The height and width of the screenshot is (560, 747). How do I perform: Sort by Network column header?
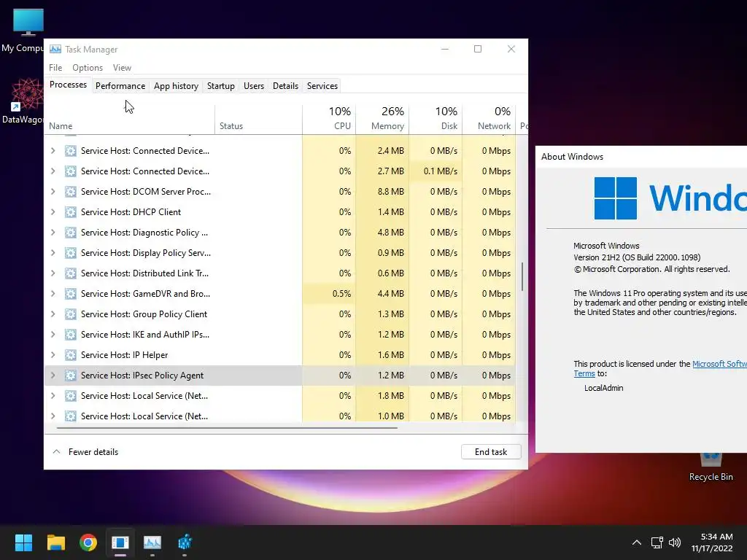pyautogui.click(x=489, y=119)
